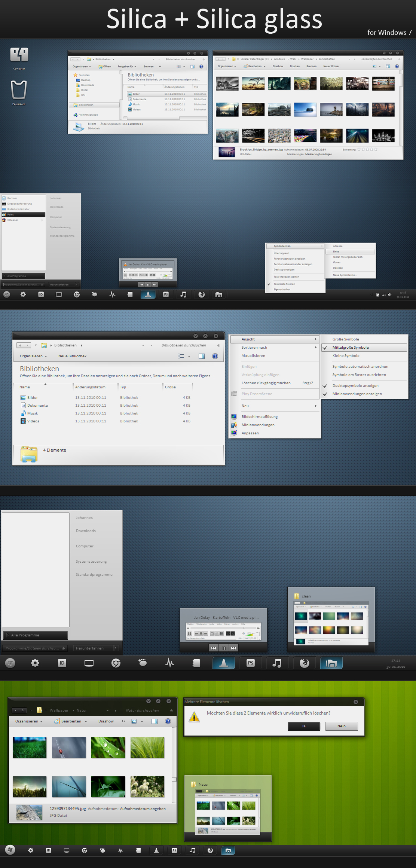Toggle Taskleiste fixieren in taskbar menu
The image size is (416, 868).
(295, 284)
